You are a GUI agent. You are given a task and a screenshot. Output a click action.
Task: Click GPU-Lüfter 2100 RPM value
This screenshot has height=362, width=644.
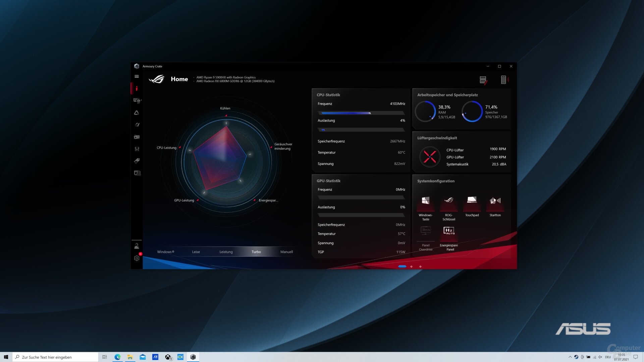498,157
